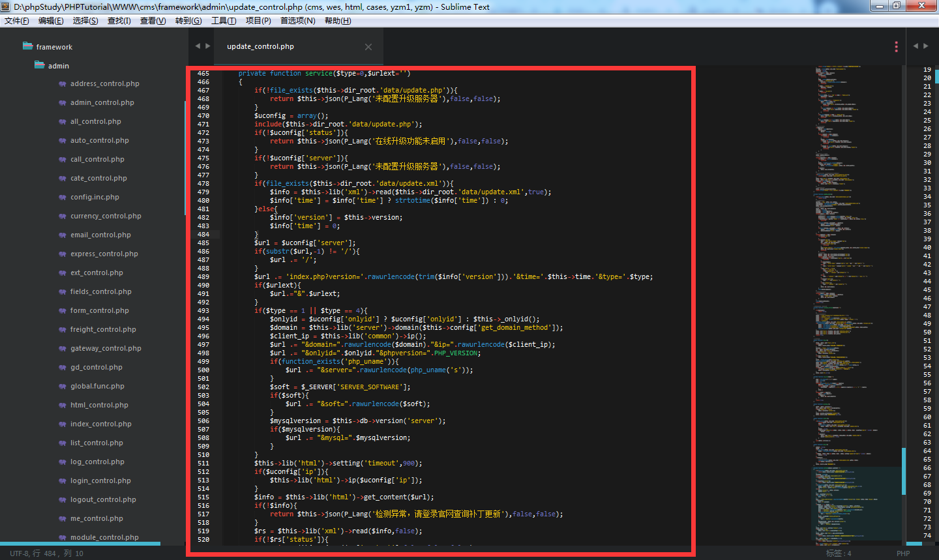This screenshot has height=560, width=939.
Task: Open the 查看(V) menu
Action: pos(153,21)
